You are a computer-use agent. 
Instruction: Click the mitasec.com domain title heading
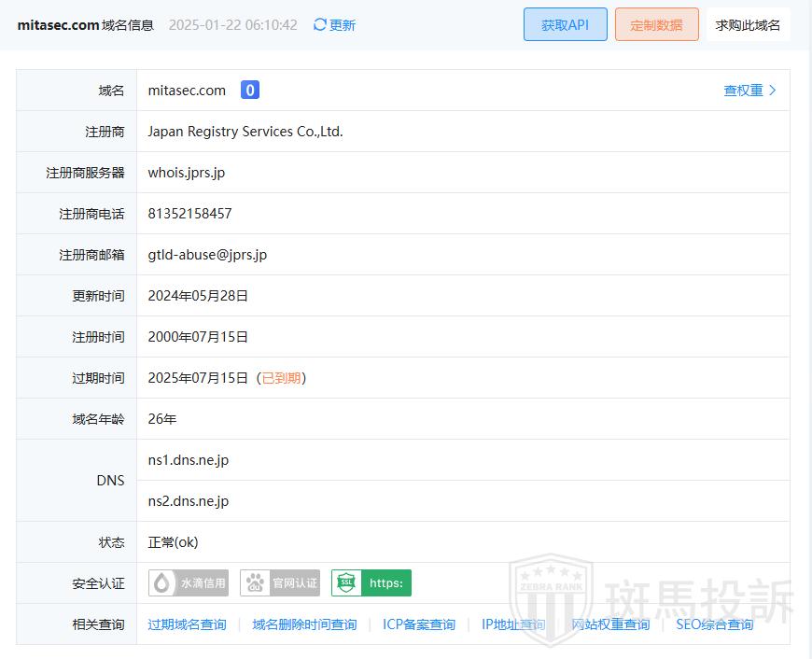tap(58, 25)
